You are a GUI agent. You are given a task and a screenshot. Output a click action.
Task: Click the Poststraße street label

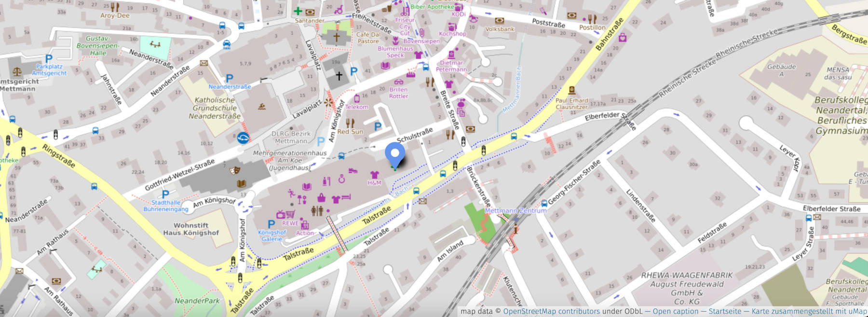[x=548, y=23]
